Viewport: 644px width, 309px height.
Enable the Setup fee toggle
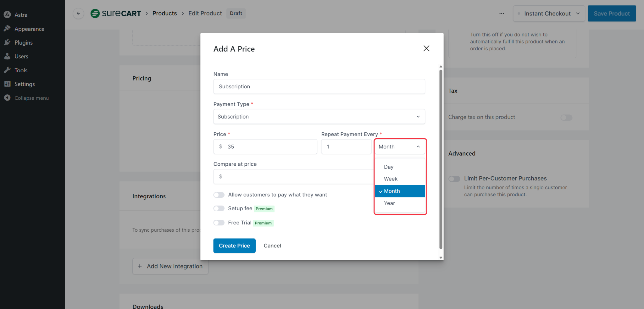219,208
